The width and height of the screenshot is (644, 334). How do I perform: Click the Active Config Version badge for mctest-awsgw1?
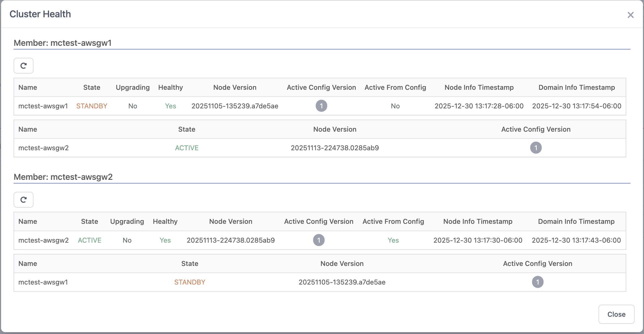pos(321,106)
